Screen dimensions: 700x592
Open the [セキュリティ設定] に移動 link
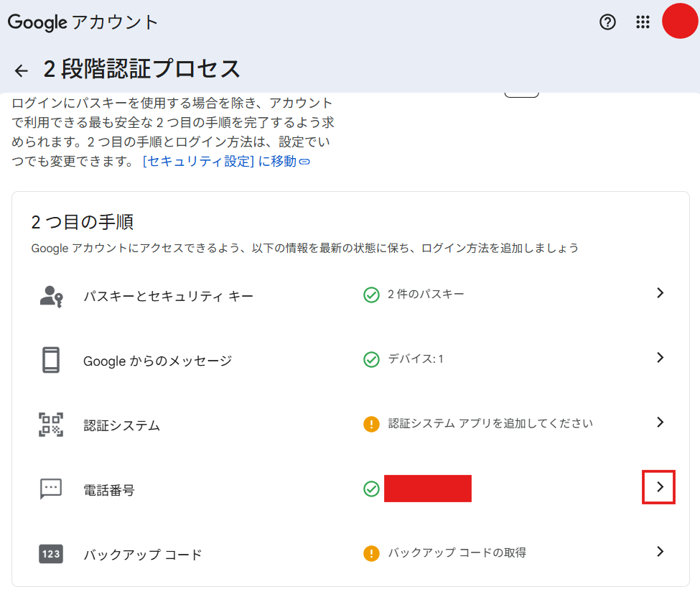pos(226,162)
